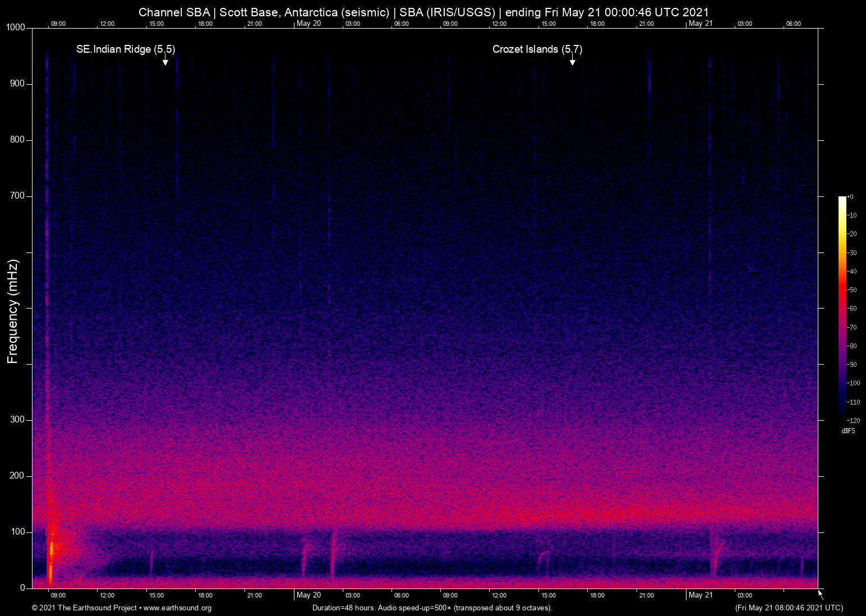
Task: Click the Fri May 21 timestamp at bottom right
Action: pyautogui.click(x=788, y=608)
